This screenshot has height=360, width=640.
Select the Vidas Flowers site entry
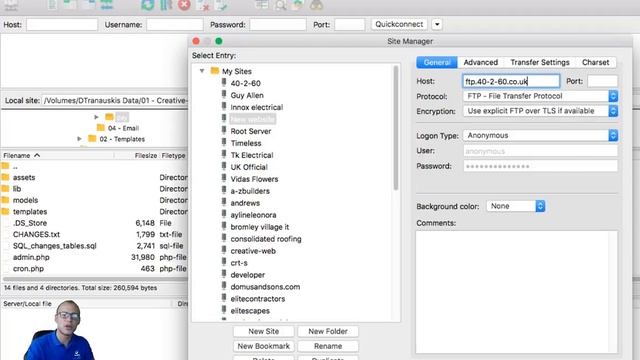click(254, 179)
